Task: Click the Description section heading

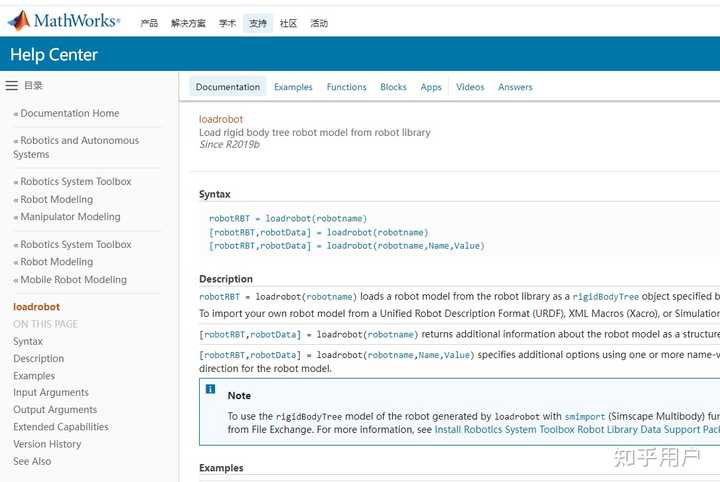Action: click(226, 279)
